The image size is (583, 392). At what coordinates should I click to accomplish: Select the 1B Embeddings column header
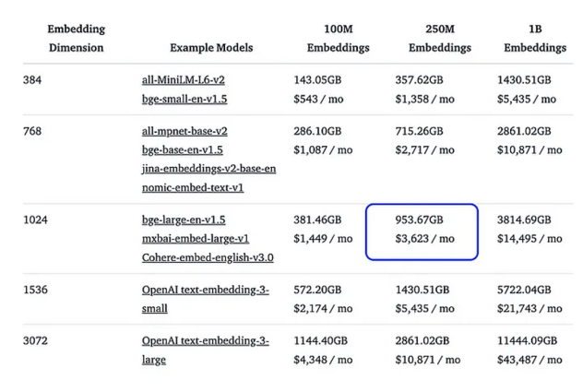[535, 38]
